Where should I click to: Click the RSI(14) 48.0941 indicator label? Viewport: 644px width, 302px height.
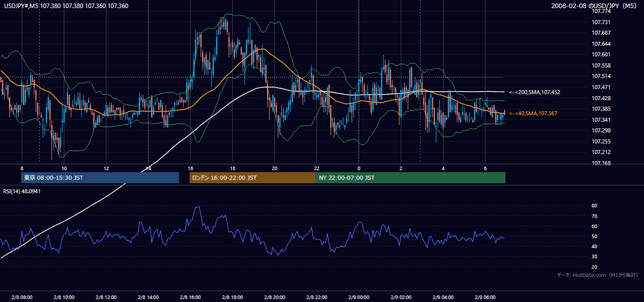tap(22, 191)
